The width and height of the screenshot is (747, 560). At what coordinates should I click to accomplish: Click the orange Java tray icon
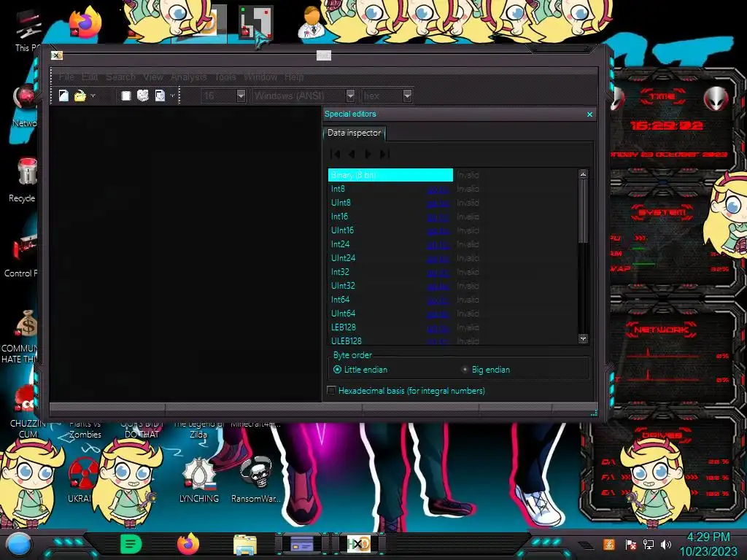click(x=609, y=544)
